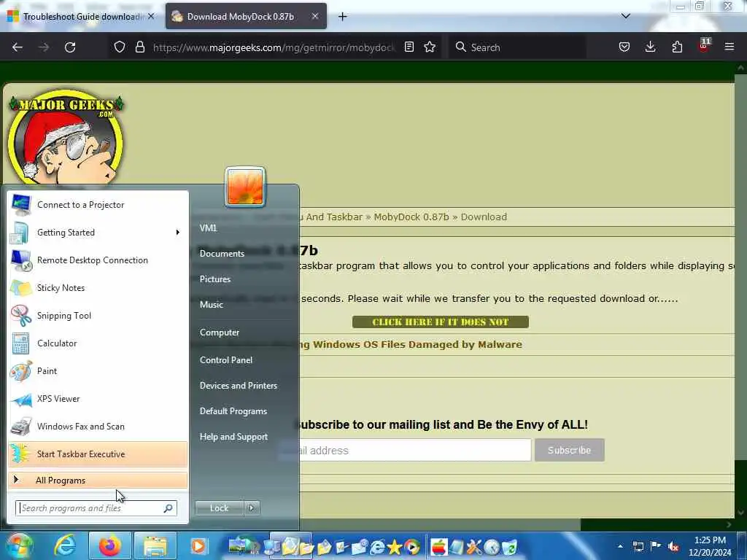Bookmark this page with the star icon
This screenshot has width=747, height=560.
pyautogui.click(x=430, y=47)
